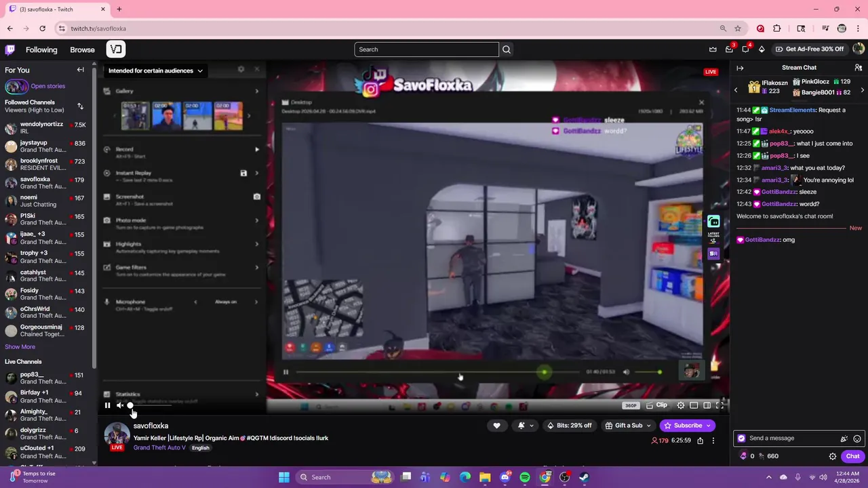Screen dimensions: 868x488
Task: Go to the Browse tab
Action: click(82, 49)
